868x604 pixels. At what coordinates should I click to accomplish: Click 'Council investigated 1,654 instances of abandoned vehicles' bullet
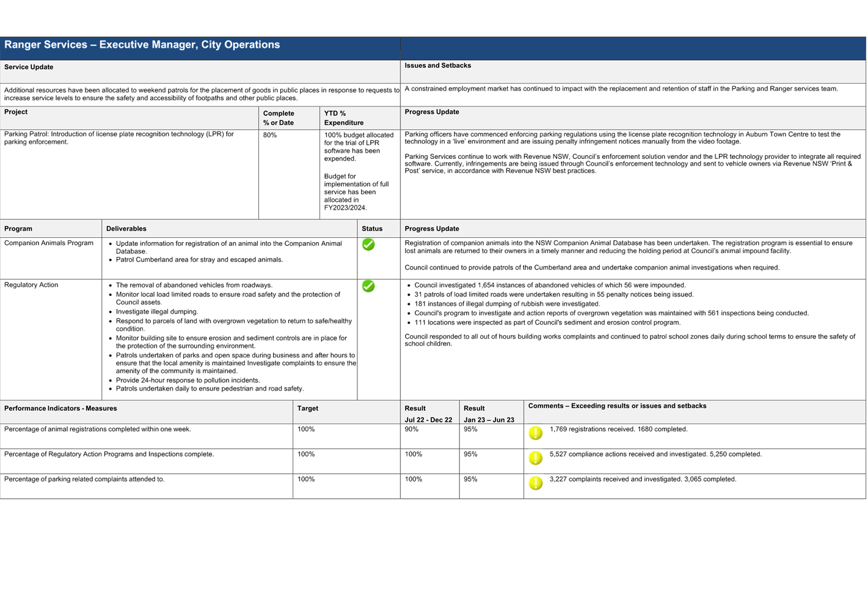coord(550,285)
